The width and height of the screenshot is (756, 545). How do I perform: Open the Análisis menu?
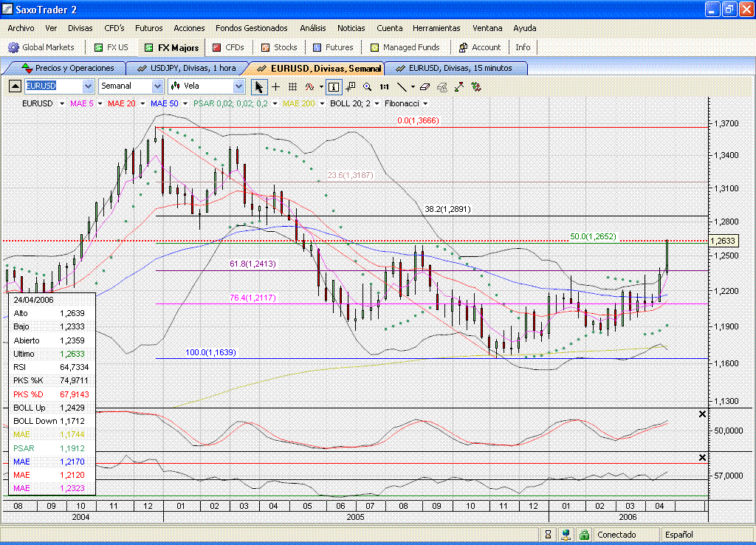coord(312,29)
